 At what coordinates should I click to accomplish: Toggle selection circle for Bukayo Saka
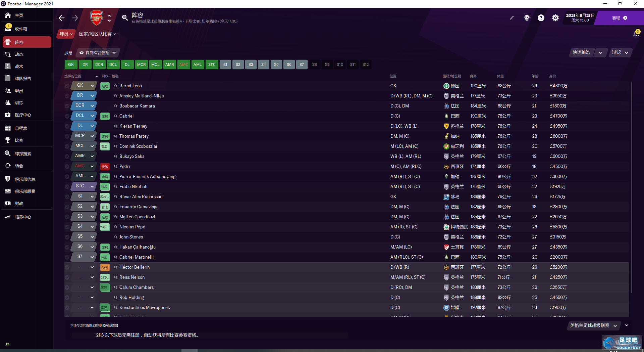[x=67, y=157]
